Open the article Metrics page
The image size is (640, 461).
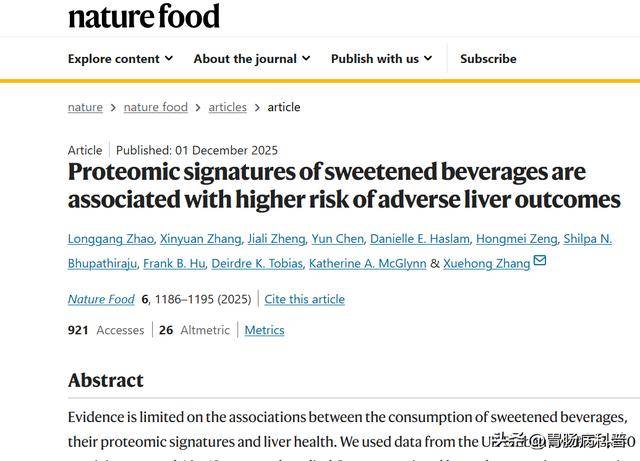pos(264,330)
